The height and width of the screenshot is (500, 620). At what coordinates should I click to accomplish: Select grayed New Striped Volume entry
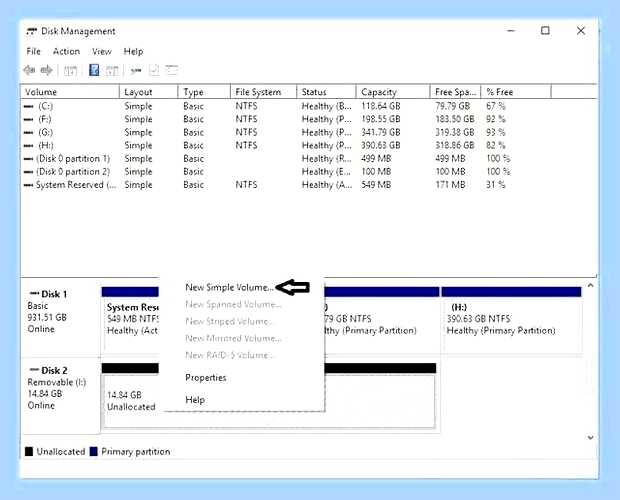coord(229,321)
